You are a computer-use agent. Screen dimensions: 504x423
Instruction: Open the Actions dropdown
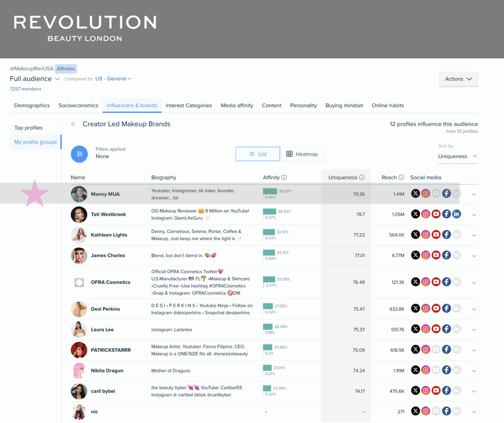coord(458,79)
